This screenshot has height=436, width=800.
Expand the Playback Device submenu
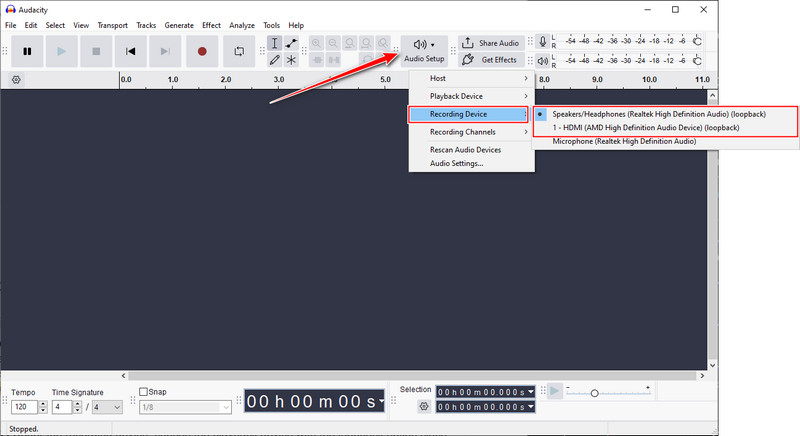point(471,96)
